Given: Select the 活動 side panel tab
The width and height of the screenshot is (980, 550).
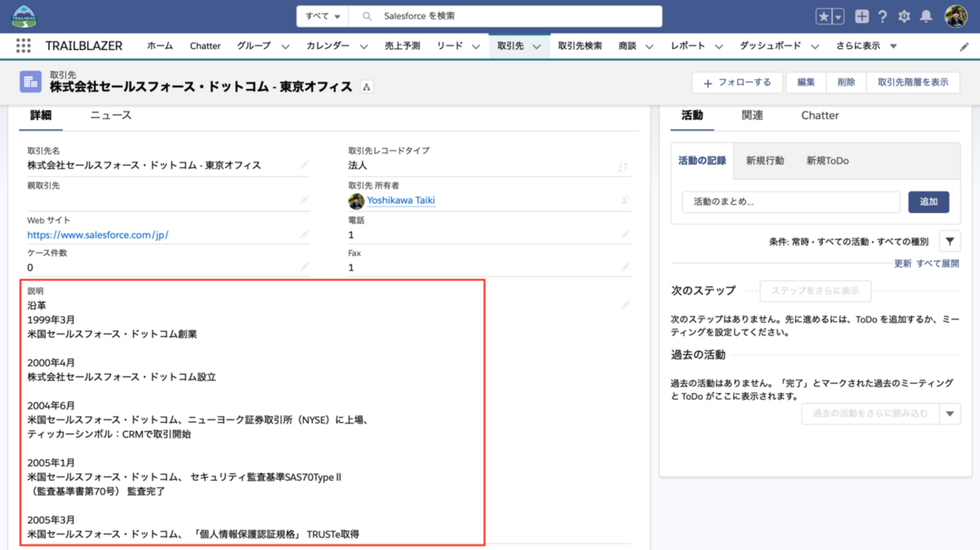Looking at the screenshot, I should [x=692, y=115].
